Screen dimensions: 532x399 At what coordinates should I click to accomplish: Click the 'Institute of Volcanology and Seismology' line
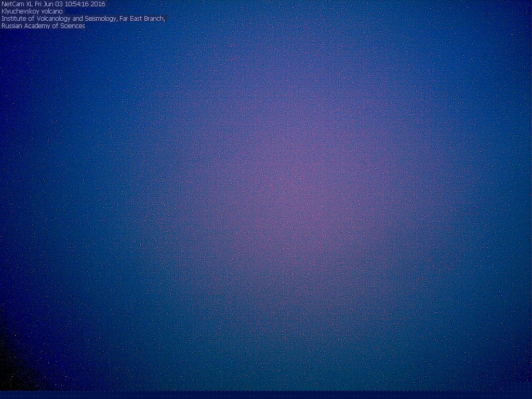tap(83, 19)
